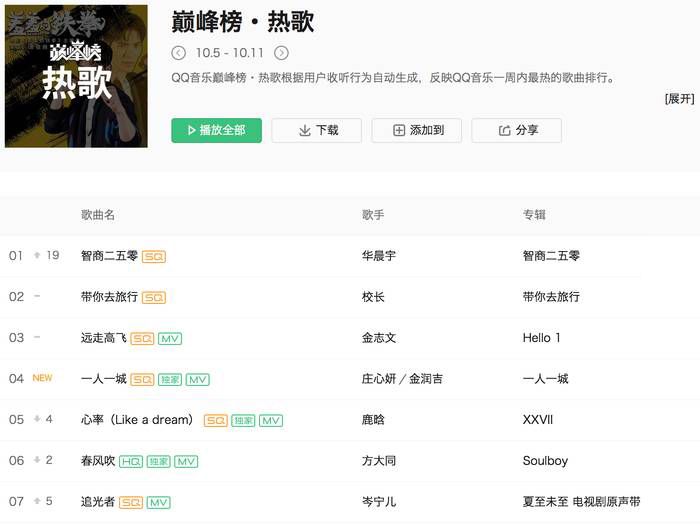700x525 pixels.
Task: Open song 带你去旅行
Action: coord(109,297)
